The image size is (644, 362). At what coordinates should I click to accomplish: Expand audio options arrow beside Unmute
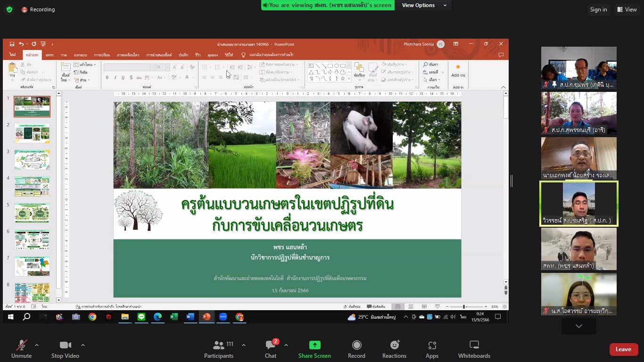(x=37, y=345)
